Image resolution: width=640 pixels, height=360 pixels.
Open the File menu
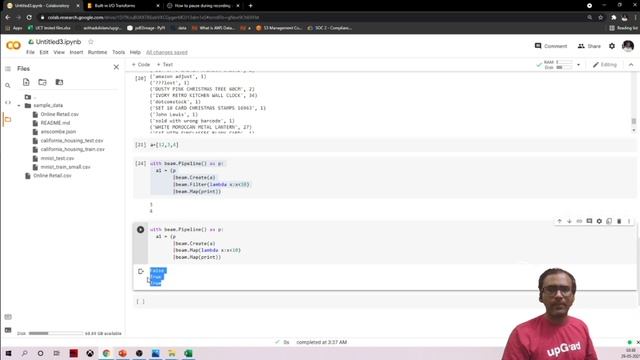[30, 52]
